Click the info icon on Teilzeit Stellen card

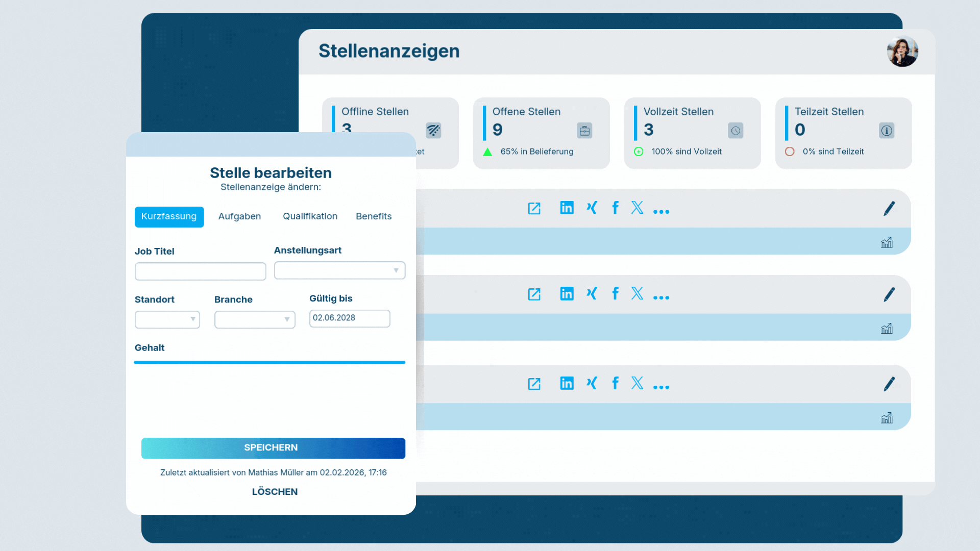[x=887, y=131]
